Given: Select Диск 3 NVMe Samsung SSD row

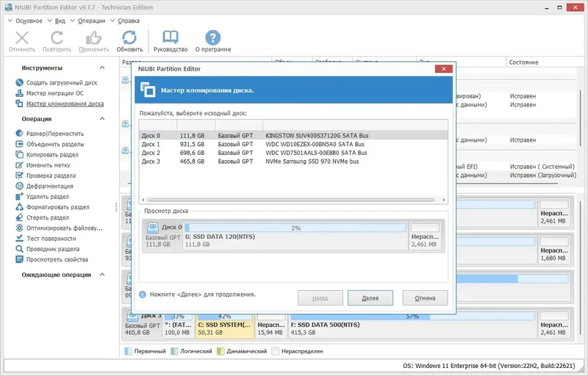Looking at the screenshot, I should pos(293,162).
